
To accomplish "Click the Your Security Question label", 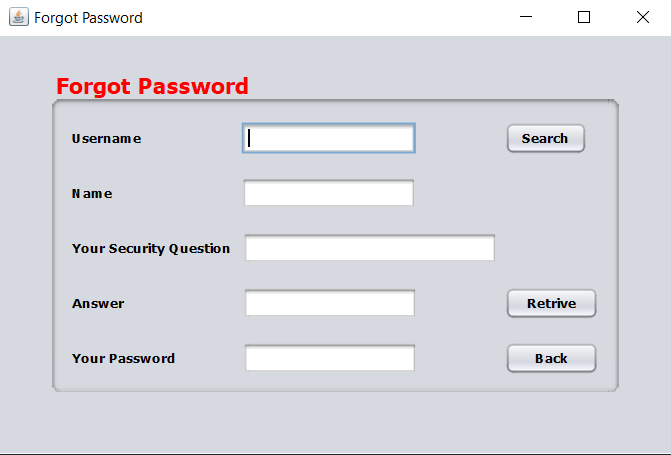I will (151, 249).
